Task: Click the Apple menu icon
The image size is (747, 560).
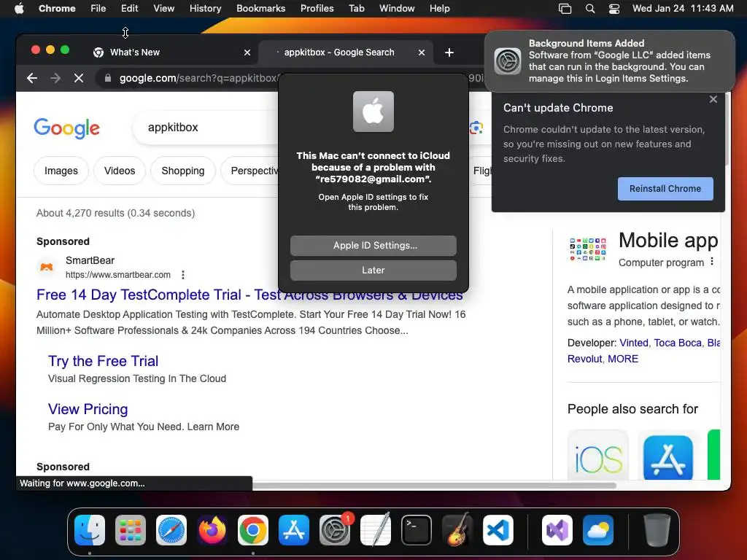Action: 19,8
